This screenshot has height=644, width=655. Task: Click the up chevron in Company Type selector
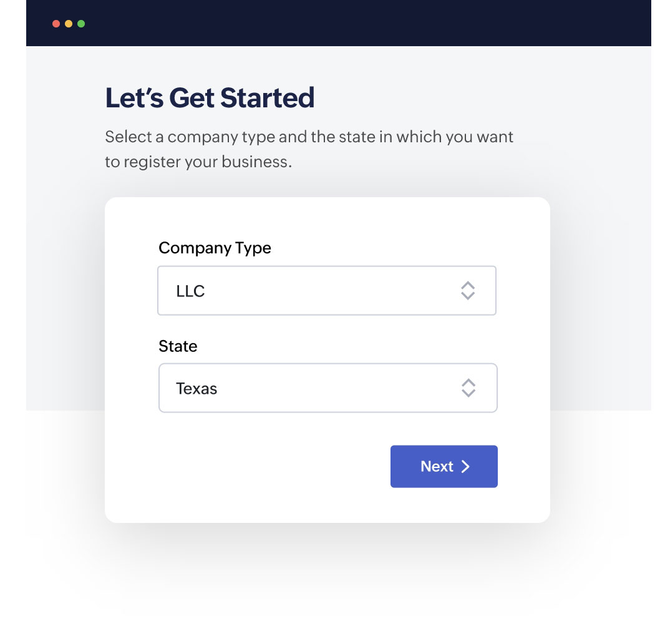(x=468, y=285)
